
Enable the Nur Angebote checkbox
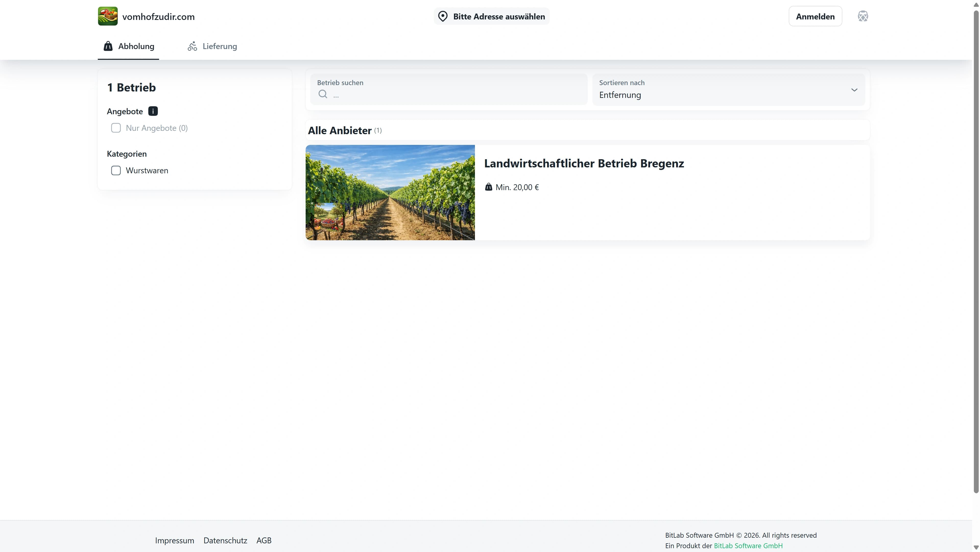pos(116,128)
